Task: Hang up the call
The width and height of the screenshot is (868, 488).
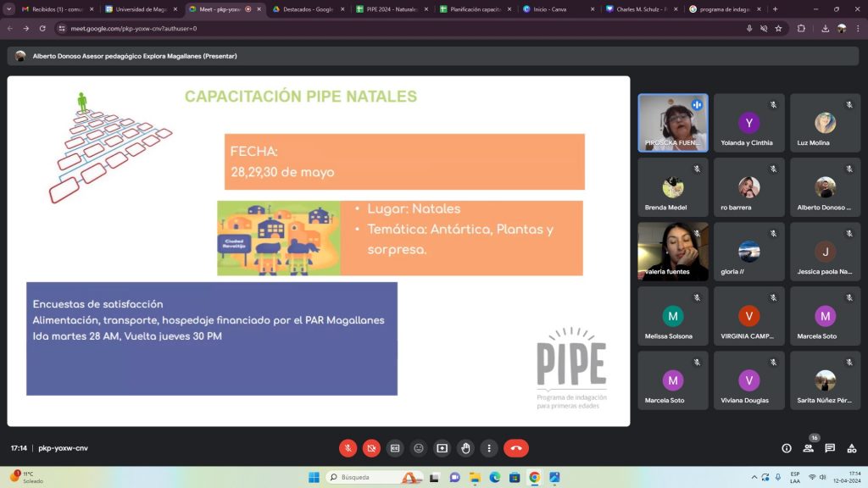Action: (x=516, y=447)
